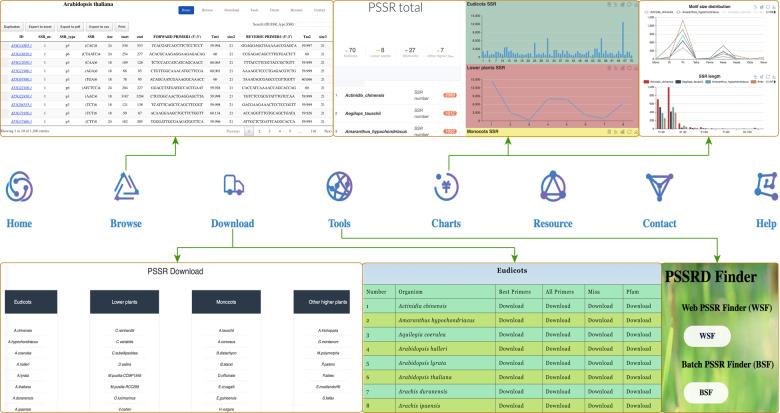
Task: Go to page 2 in table pagination
Action: click(257, 130)
